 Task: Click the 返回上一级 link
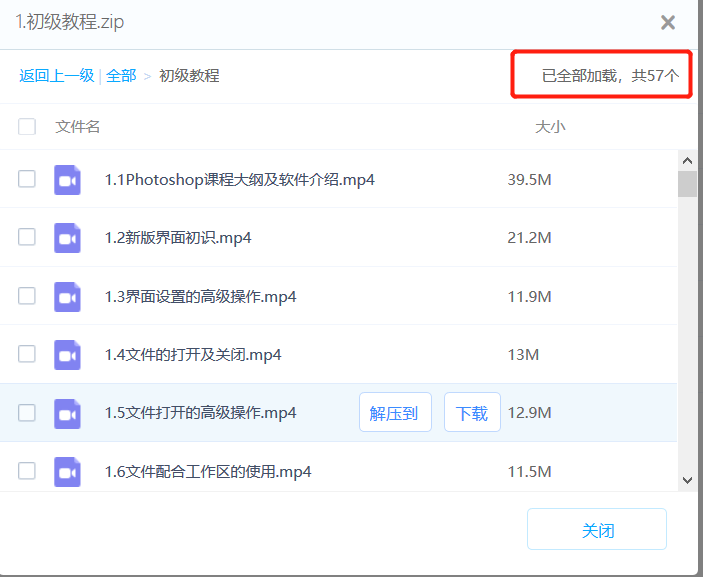[x=56, y=75]
